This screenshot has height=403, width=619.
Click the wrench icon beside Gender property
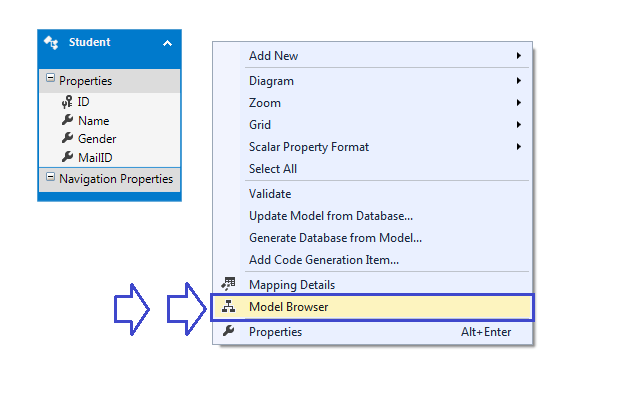click(x=67, y=138)
